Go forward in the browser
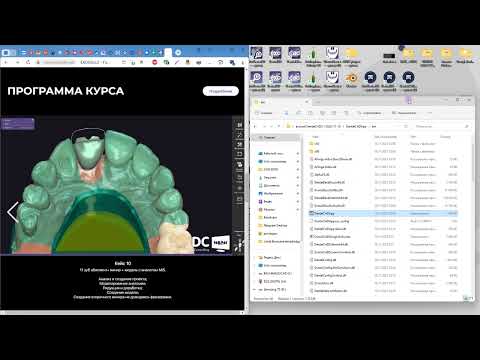The height and width of the screenshot is (360, 480). pos(17,62)
